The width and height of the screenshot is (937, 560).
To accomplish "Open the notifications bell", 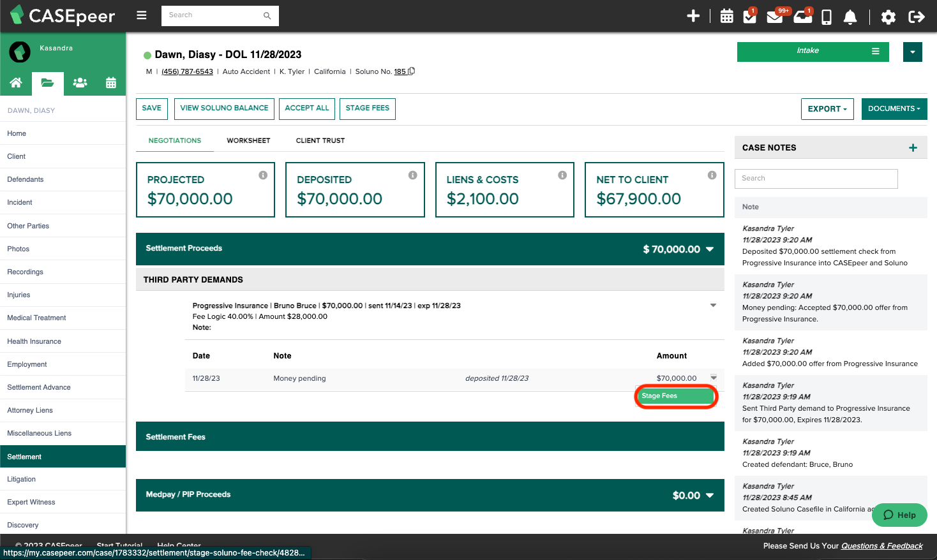I will tap(850, 17).
